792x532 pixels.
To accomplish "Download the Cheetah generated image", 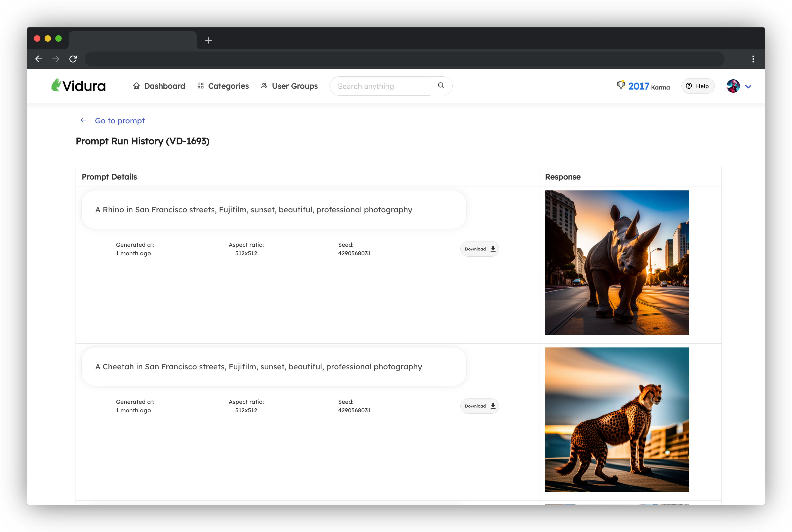I will coord(479,406).
